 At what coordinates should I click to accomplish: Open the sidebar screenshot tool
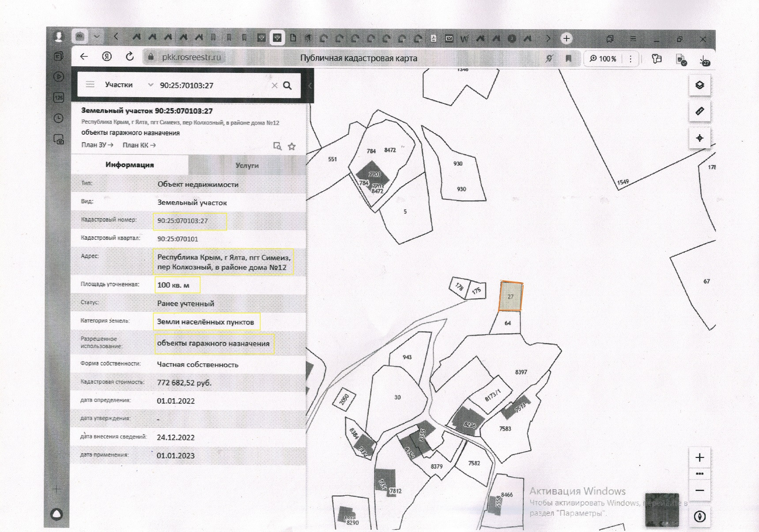point(59,140)
